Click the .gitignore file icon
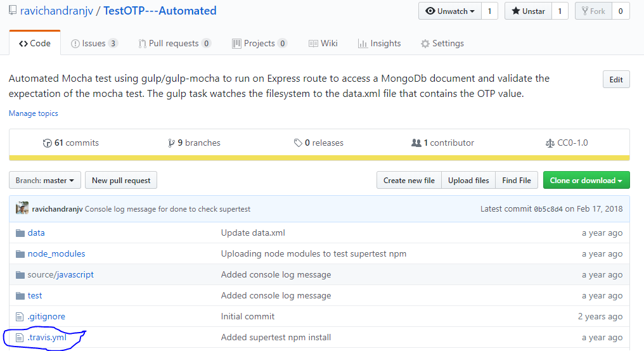Screen dimensions: 644x351 coord(19,316)
